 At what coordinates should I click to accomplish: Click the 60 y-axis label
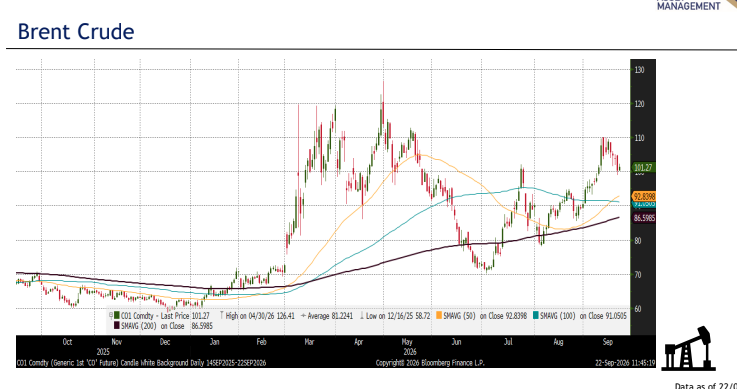pyautogui.click(x=637, y=309)
